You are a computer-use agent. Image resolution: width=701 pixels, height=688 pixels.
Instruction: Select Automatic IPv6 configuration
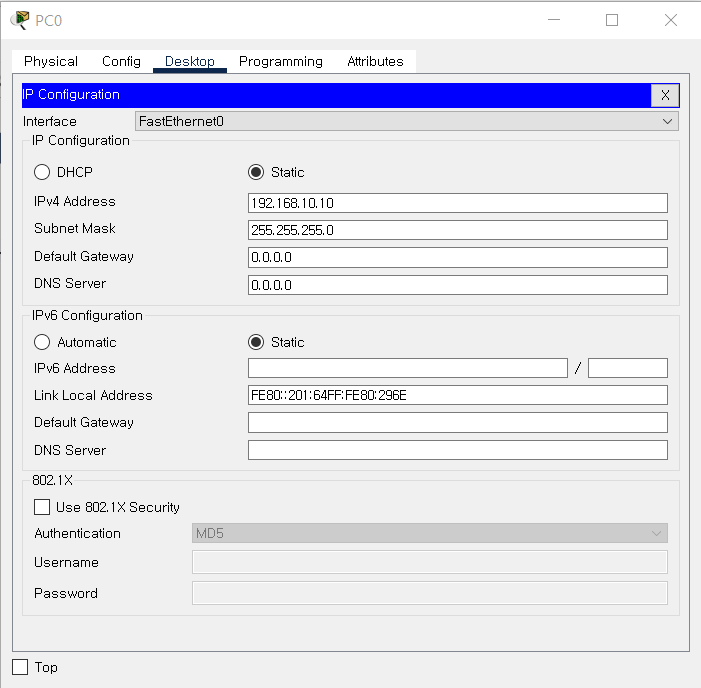point(42,342)
